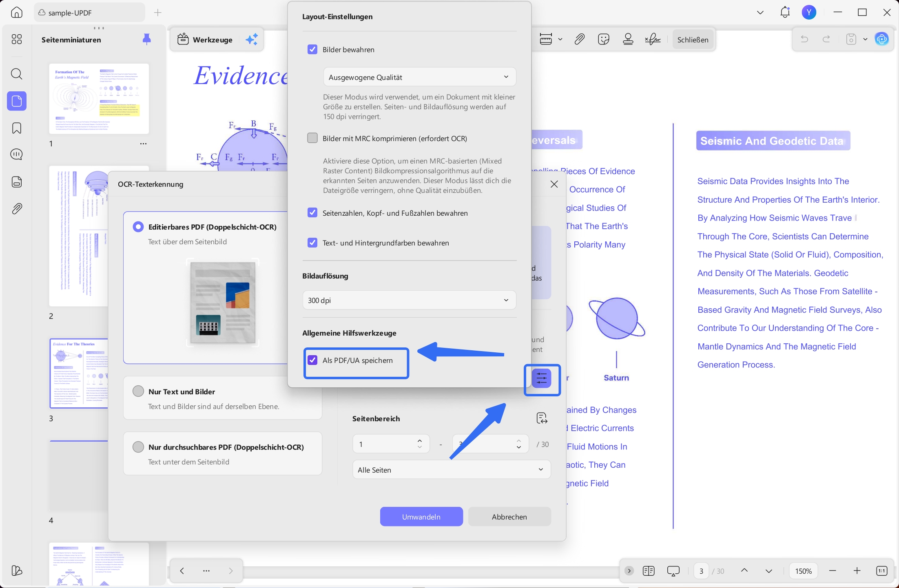The width and height of the screenshot is (899, 588).
Task: Zoom in with the plus button
Action: tap(857, 571)
